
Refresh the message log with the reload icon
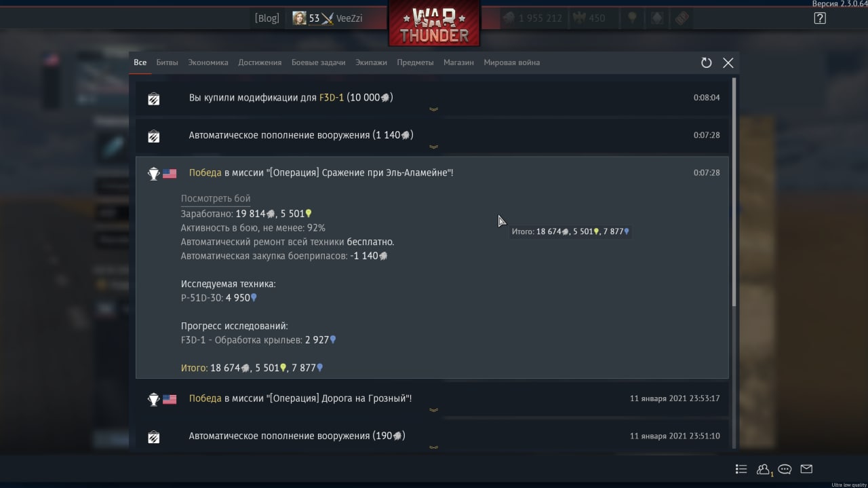706,62
